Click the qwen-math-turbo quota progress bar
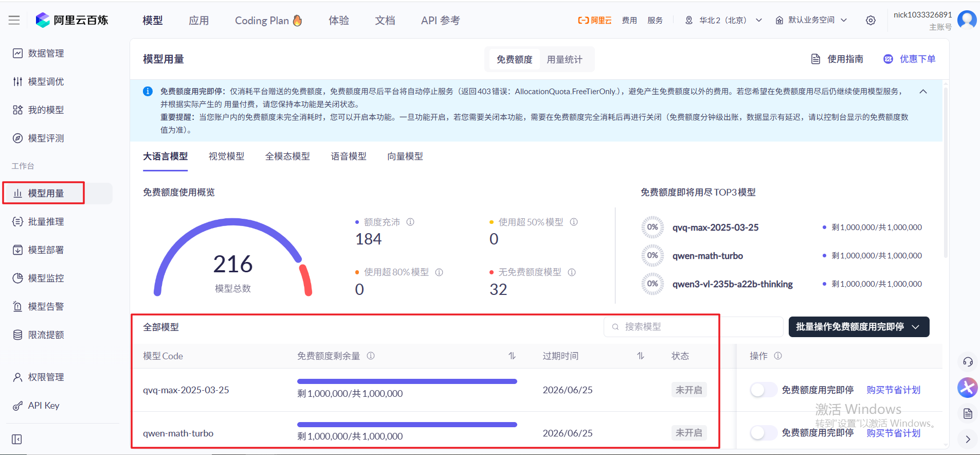The image size is (980, 455). 407,425
